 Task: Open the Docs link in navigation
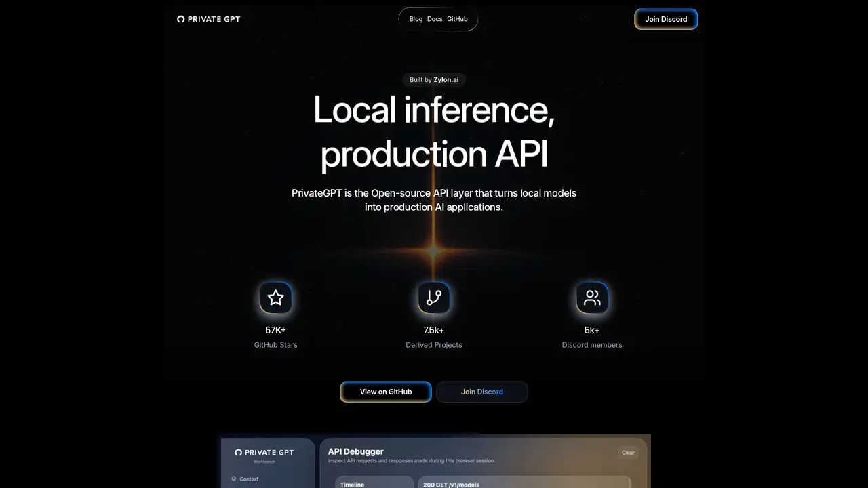pyautogui.click(x=435, y=19)
